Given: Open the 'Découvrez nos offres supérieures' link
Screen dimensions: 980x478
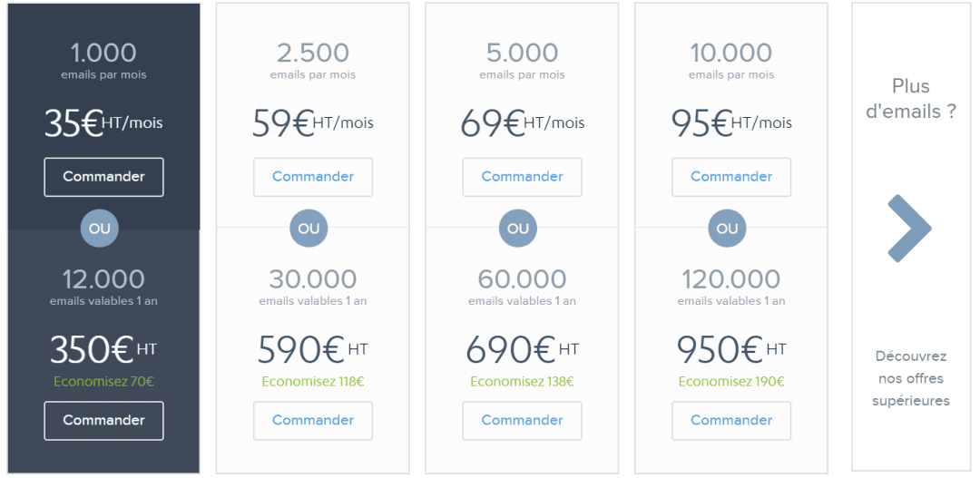Looking at the screenshot, I should 911,378.
